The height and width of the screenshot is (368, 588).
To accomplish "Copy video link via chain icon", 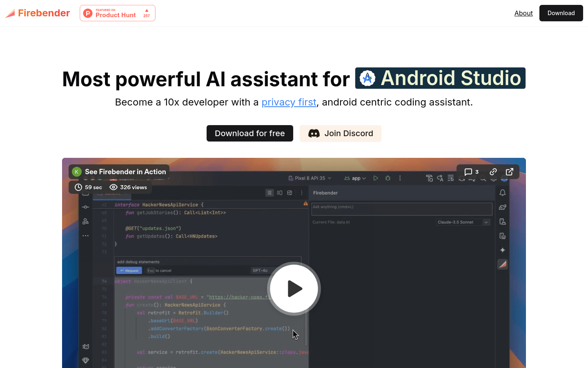I will 493,172.
